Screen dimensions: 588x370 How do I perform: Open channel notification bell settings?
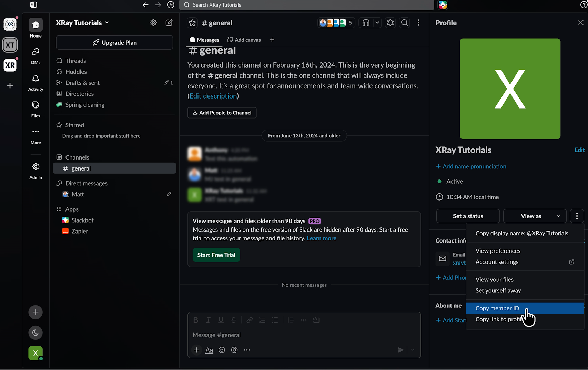click(390, 23)
